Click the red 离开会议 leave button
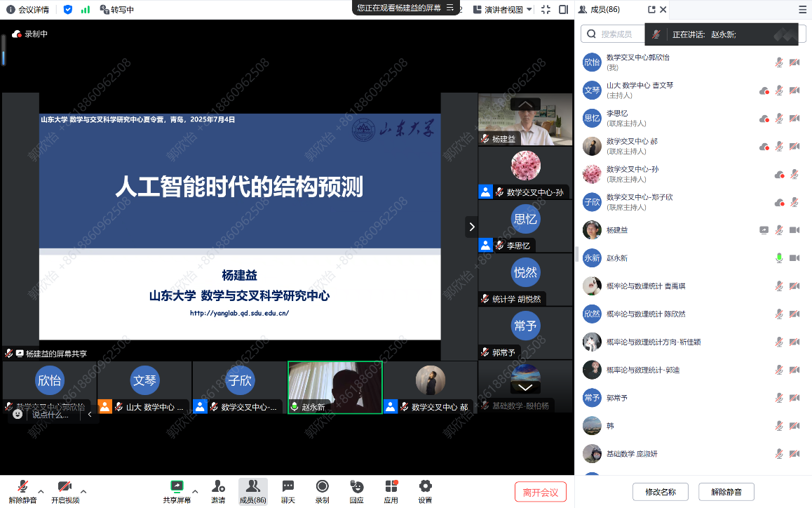Image resolution: width=812 pixels, height=508 pixels. coord(540,492)
